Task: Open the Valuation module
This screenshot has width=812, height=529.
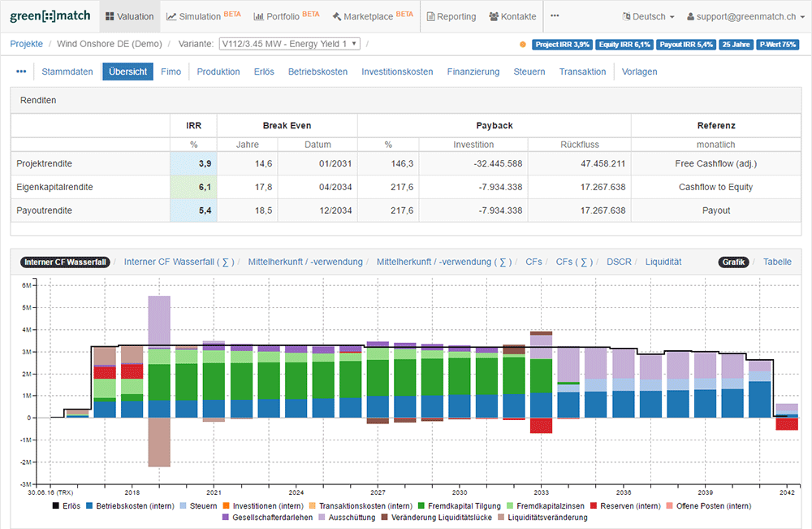Action: point(129,16)
